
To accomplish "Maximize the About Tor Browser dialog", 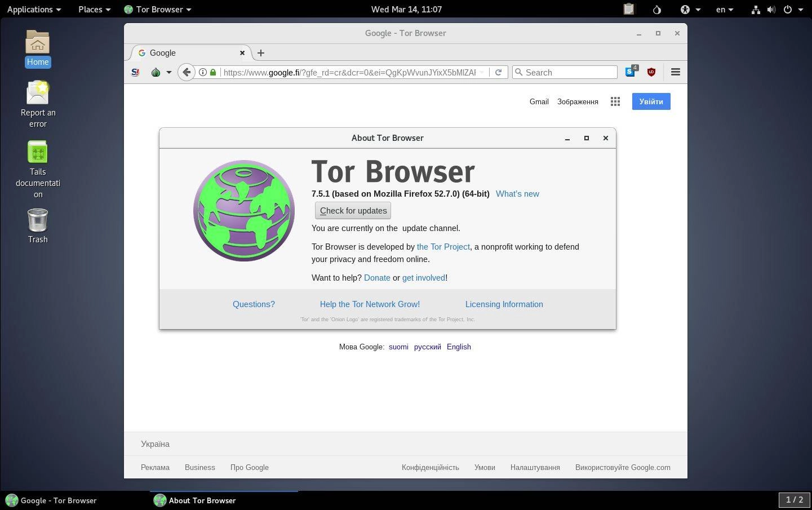I will click(x=587, y=138).
